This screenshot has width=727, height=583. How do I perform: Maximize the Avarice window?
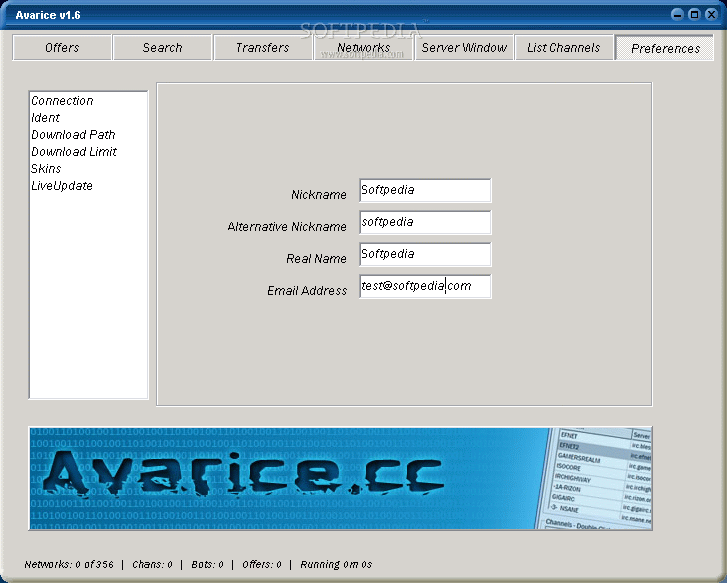[694, 14]
